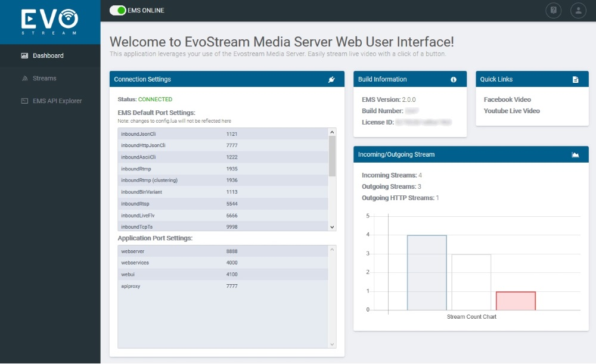596x364 pixels.
Task: Click the info icon on Build Information panel
Action: click(453, 79)
